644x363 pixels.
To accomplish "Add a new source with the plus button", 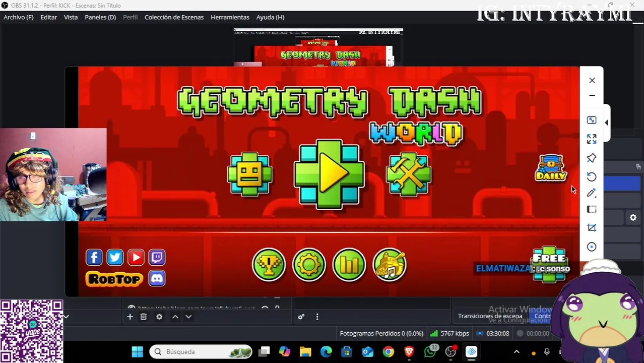I will click(x=130, y=317).
